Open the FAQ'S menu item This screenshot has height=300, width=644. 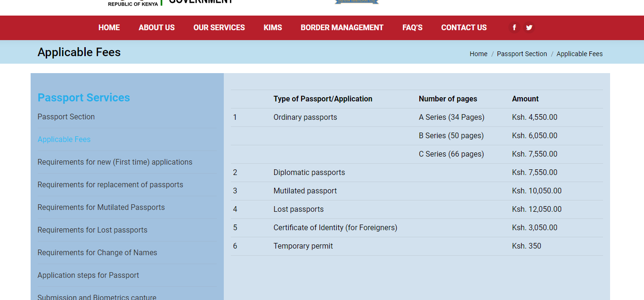[412, 27]
